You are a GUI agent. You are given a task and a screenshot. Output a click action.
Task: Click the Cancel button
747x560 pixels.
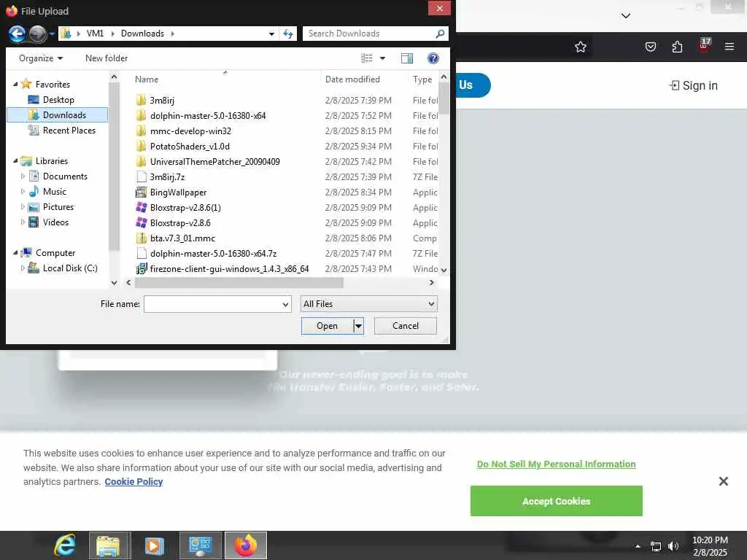(406, 326)
